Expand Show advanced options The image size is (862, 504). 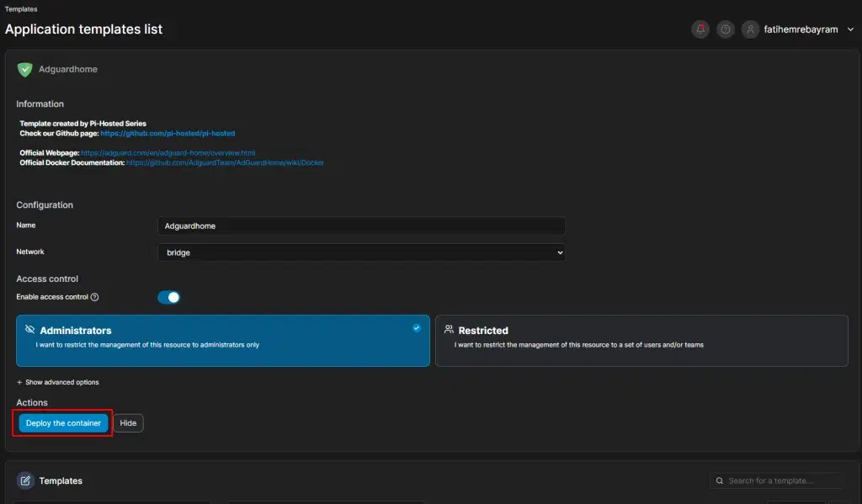point(58,382)
